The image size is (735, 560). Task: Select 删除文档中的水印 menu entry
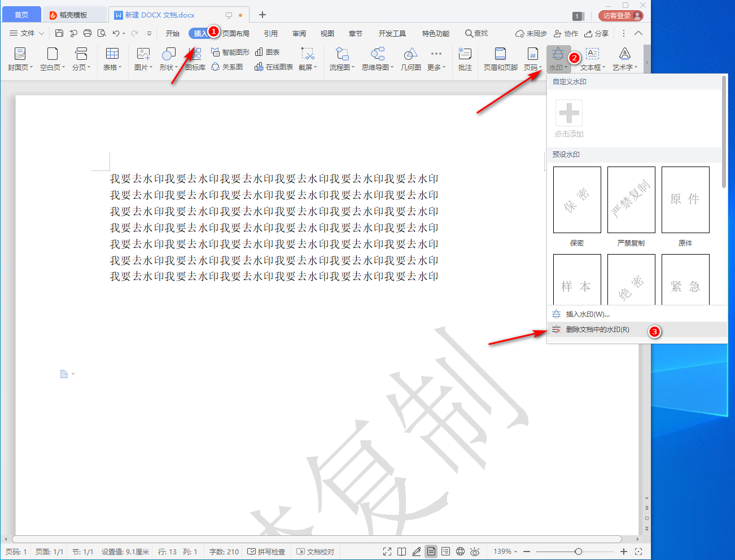[x=597, y=330]
